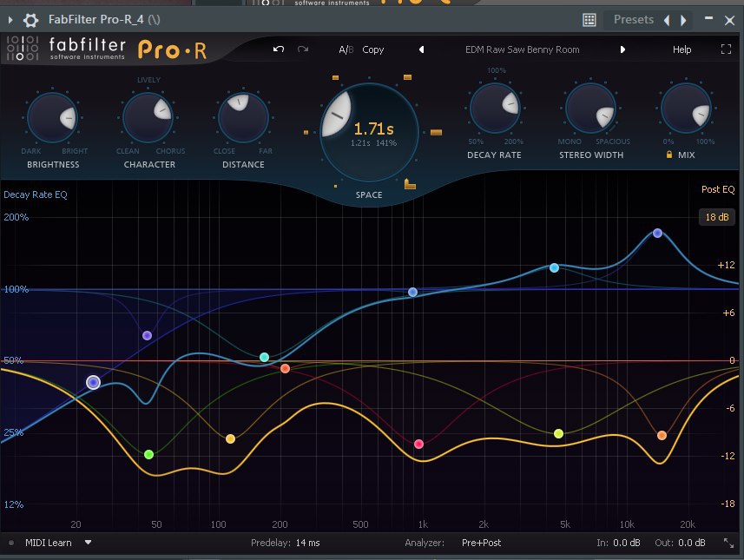
Task: Select the teal decay EQ band near 170 Hz
Action: click(x=264, y=357)
